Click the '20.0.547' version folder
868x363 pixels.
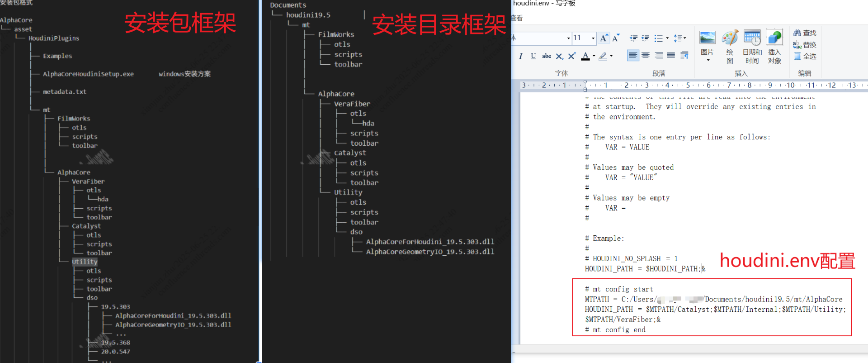click(115, 351)
